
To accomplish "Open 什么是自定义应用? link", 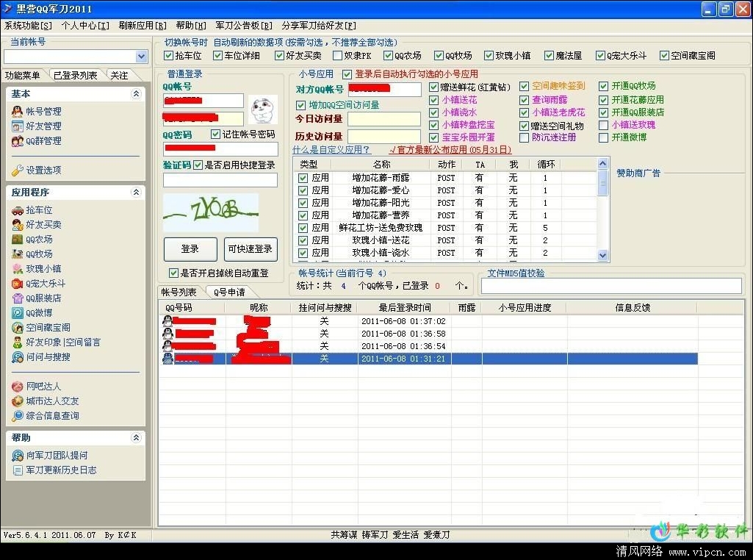I will 331,150.
